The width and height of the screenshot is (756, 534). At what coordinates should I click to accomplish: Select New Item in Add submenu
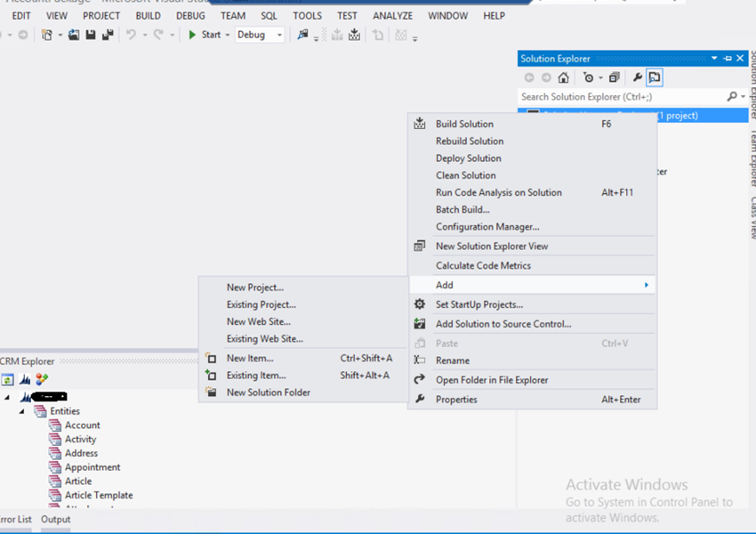pos(303,358)
